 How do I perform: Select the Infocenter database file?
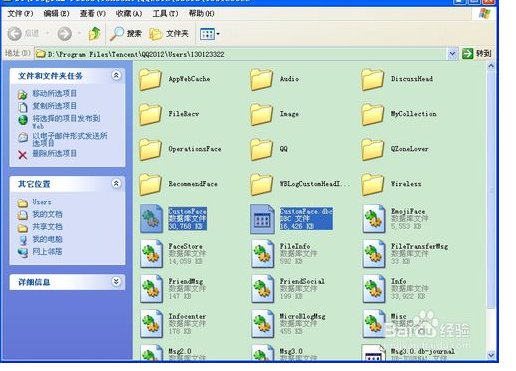point(173,324)
